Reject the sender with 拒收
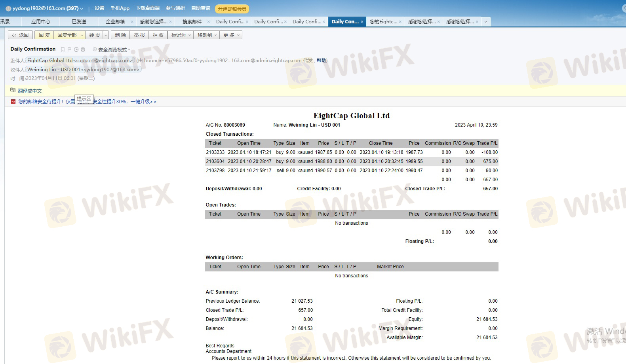626x364 pixels. point(158,35)
